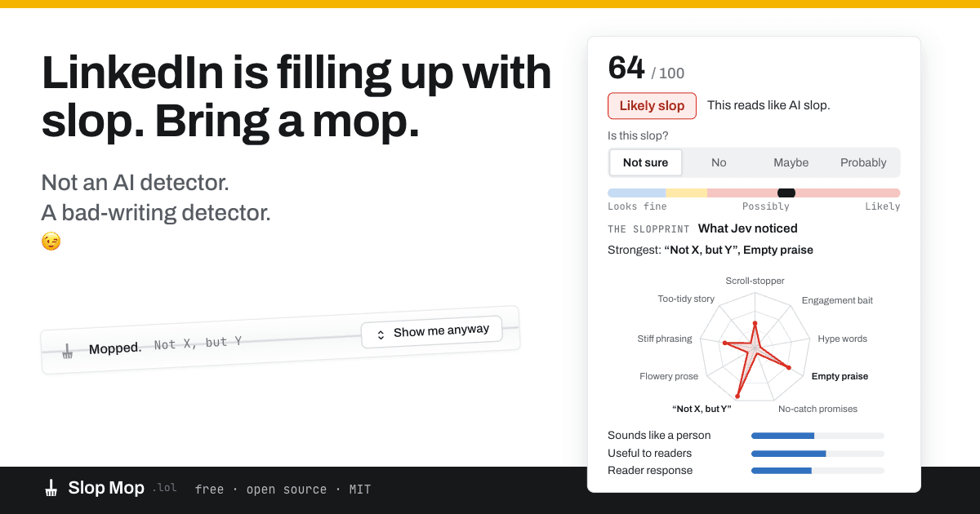This screenshot has height=514, width=980.
Task: Click the black marker on slop scale
Action: click(x=786, y=193)
